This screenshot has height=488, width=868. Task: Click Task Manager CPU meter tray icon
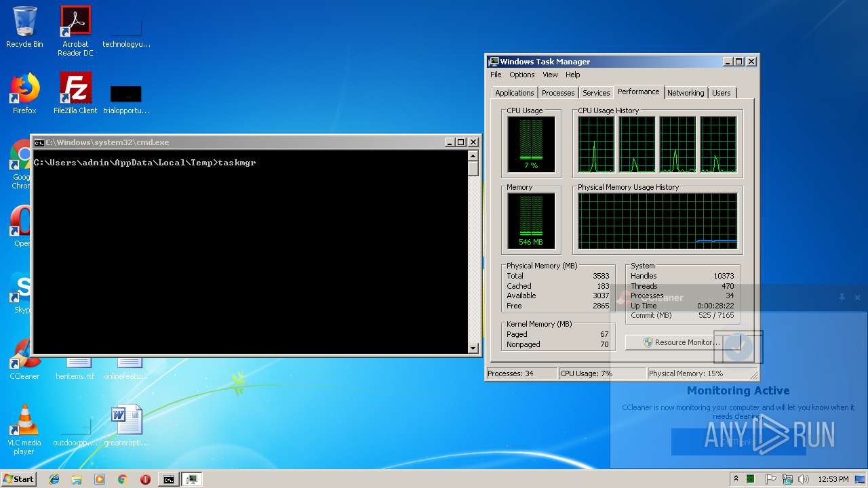[751, 479]
